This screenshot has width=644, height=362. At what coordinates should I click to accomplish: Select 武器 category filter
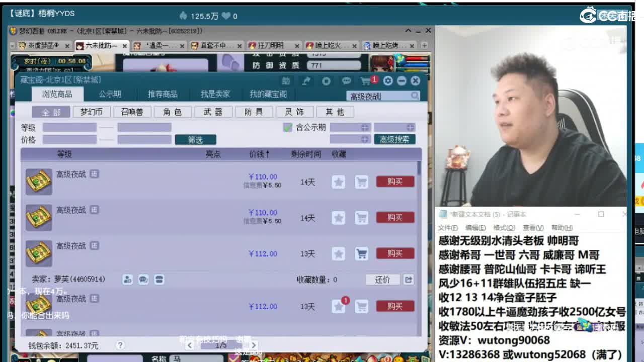pyautogui.click(x=213, y=112)
